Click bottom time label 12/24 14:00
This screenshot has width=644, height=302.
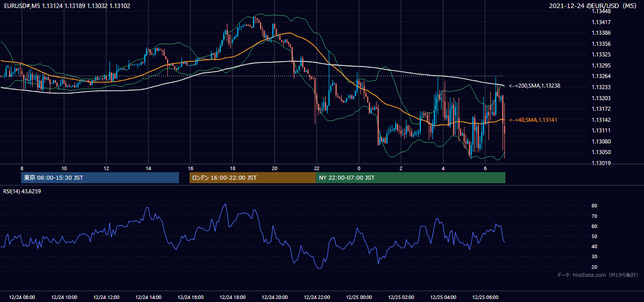pos(148,297)
